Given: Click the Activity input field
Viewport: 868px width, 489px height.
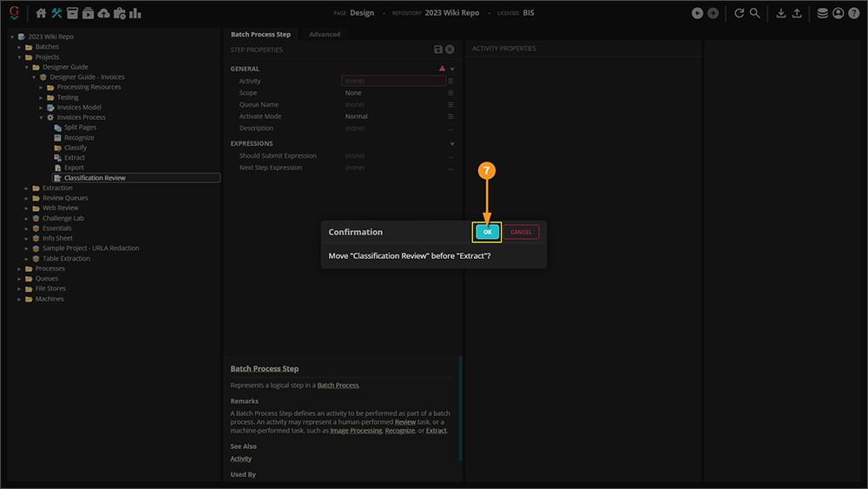Looking at the screenshot, I should coord(393,81).
